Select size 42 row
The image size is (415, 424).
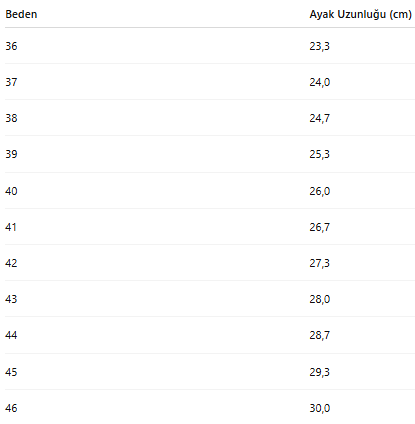pyautogui.click(x=210, y=263)
